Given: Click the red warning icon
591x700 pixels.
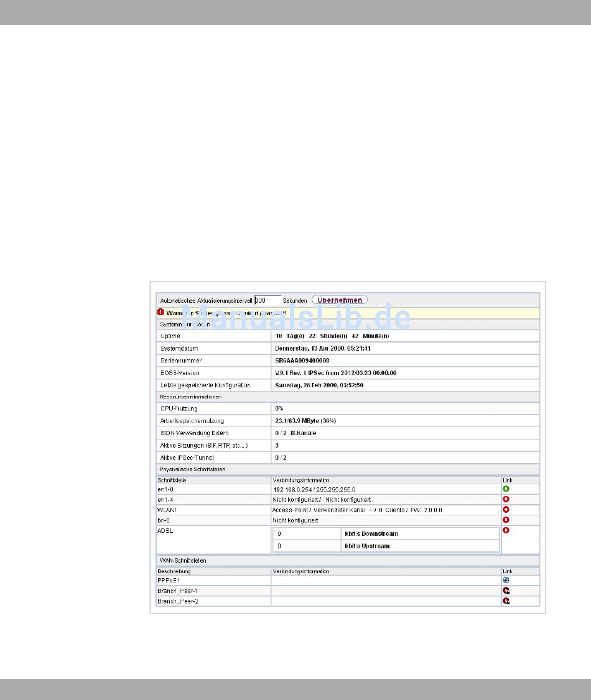Looking at the screenshot, I should (x=161, y=313).
